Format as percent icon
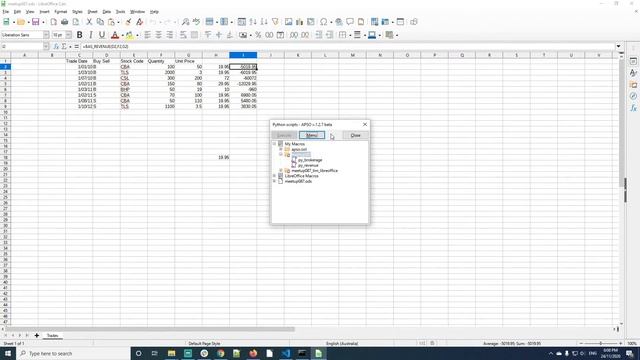The height and width of the screenshot is (360, 640). [x=258, y=35]
